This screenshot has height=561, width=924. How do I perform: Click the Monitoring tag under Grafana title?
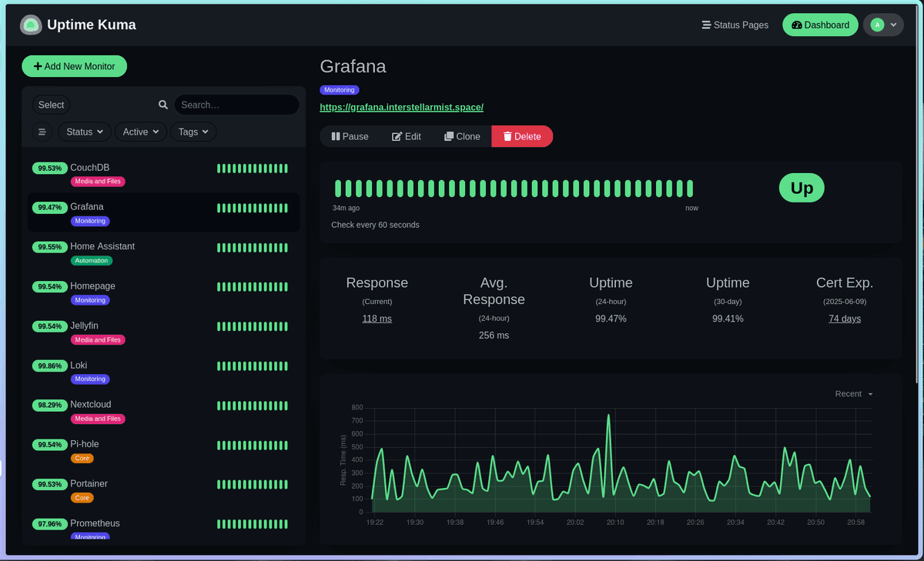(339, 90)
